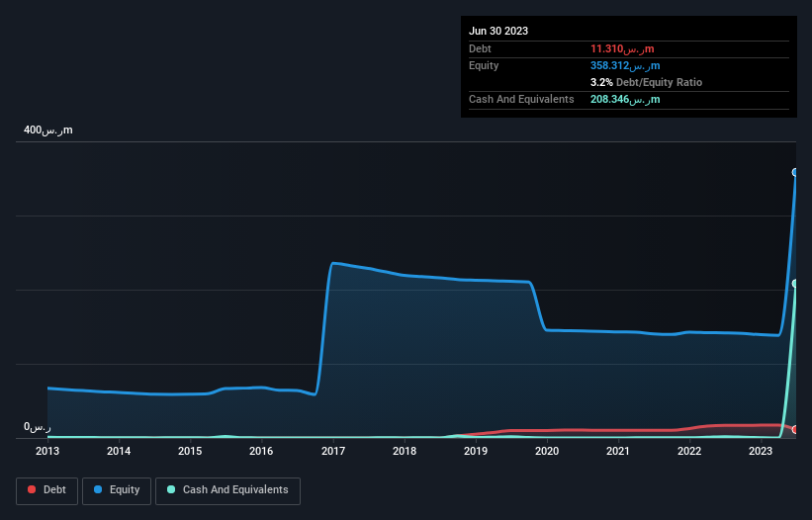Click the 2021 x-axis label
Image resolution: width=812 pixels, height=520 pixels.
[x=618, y=451]
